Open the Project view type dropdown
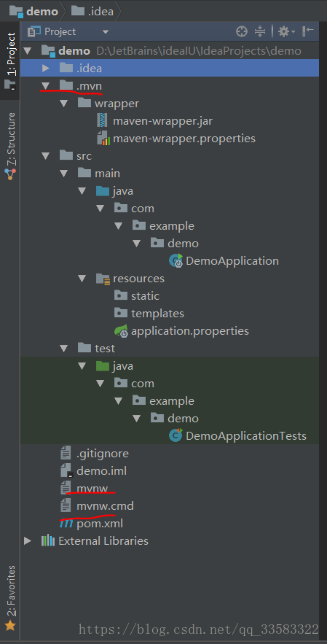 (106, 31)
